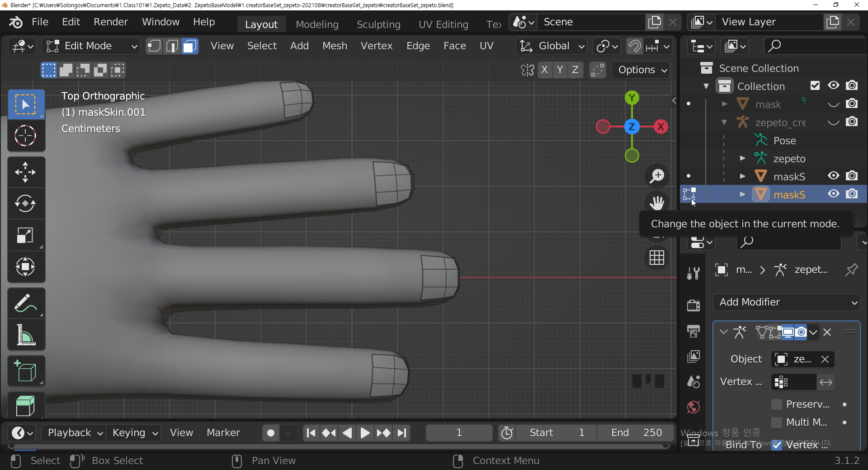The height and width of the screenshot is (470, 868).
Task: Open the Playback dropdown
Action: tap(74, 433)
